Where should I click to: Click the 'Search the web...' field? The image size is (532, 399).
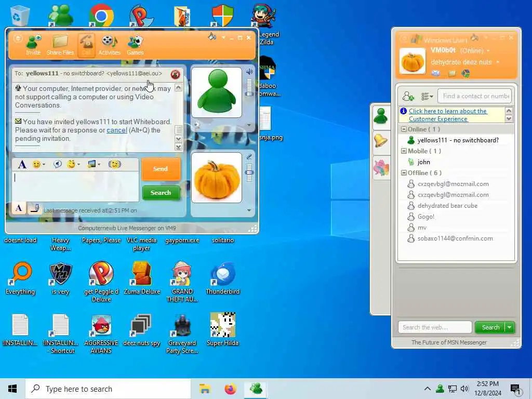tap(435, 327)
